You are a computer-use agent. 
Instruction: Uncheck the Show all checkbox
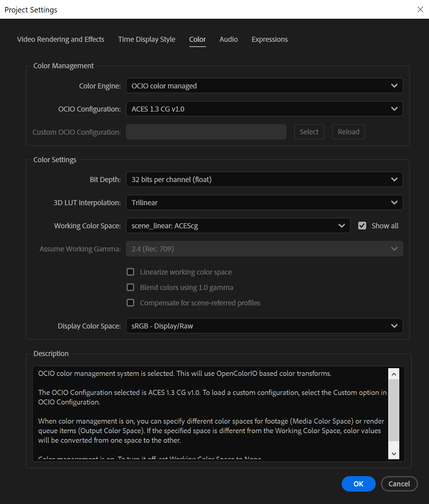click(362, 225)
